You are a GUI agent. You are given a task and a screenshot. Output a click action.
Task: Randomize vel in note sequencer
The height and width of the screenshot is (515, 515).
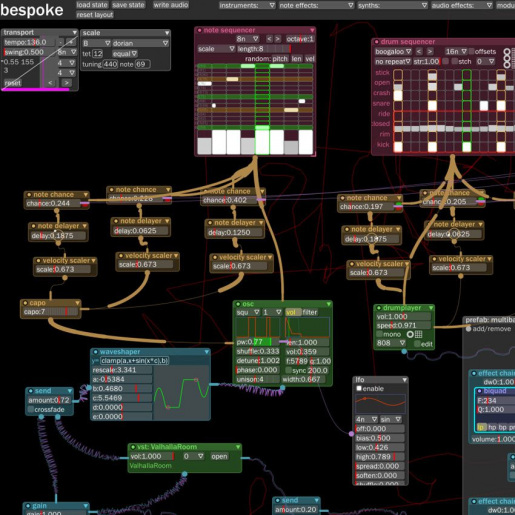tap(310, 59)
